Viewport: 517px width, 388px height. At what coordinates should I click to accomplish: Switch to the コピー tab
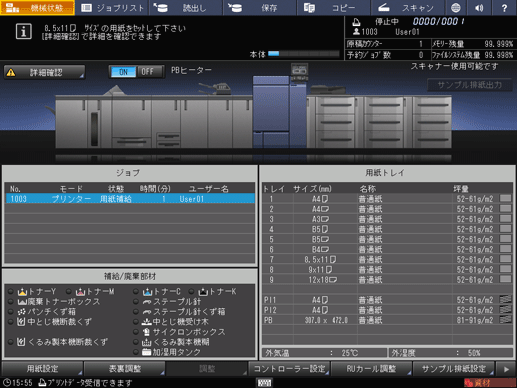[334, 8]
